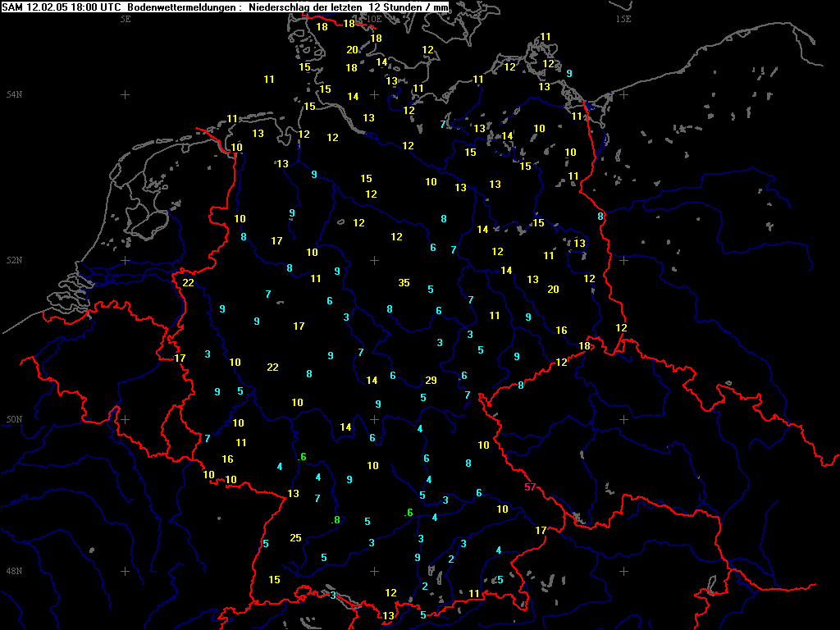Click the 48N latitude label
The image size is (840, 630).
14,571
